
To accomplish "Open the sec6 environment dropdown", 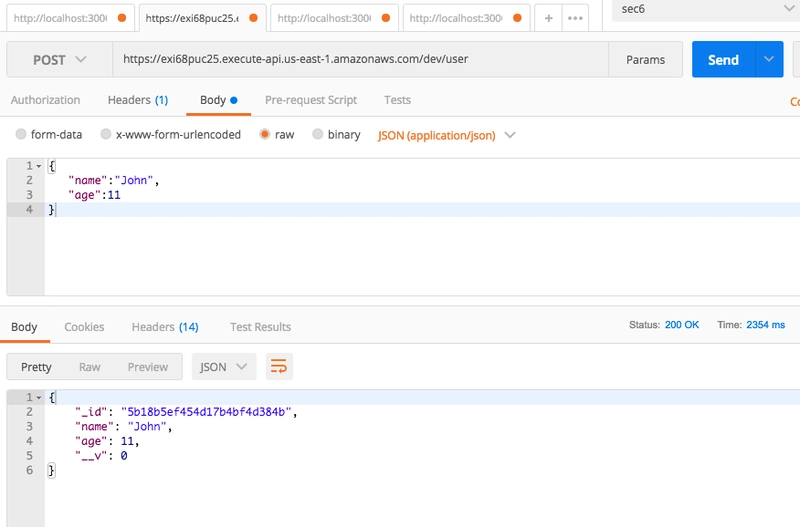I will pyautogui.click(x=705, y=9).
